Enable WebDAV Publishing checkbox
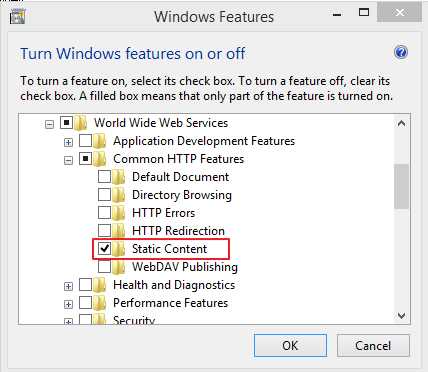The image size is (428, 372). point(104,266)
